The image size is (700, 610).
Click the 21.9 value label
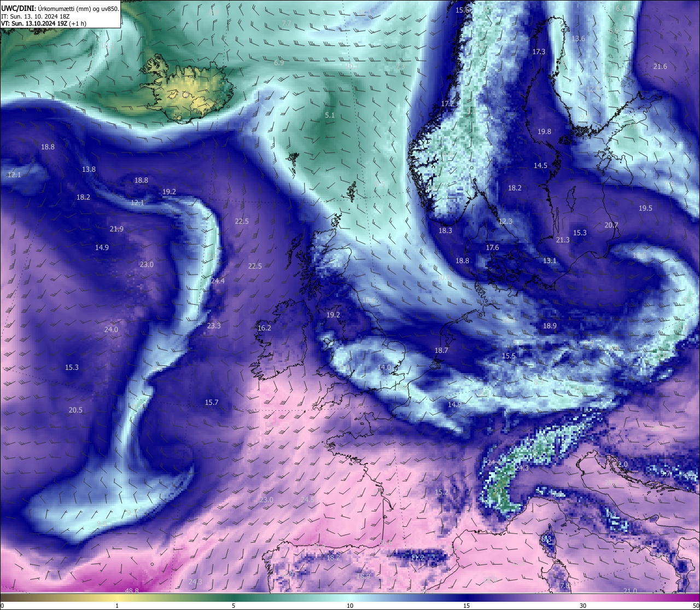tap(116, 229)
